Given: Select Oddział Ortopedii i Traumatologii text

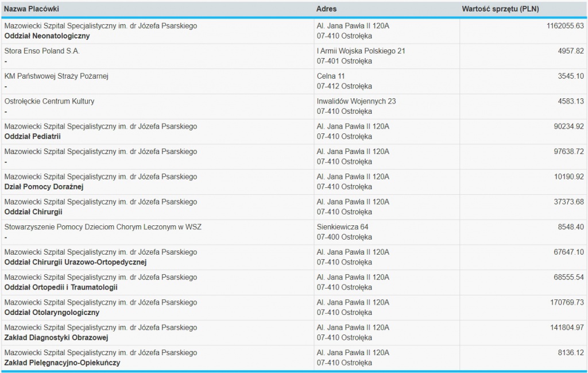Looking at the screenshot, I should [61, 287].
